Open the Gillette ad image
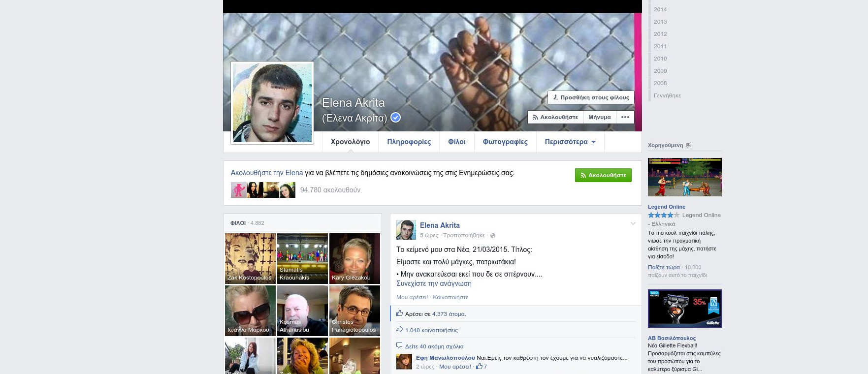The width and height of the screenshot is (868, 374). click(x=685, y=309)
